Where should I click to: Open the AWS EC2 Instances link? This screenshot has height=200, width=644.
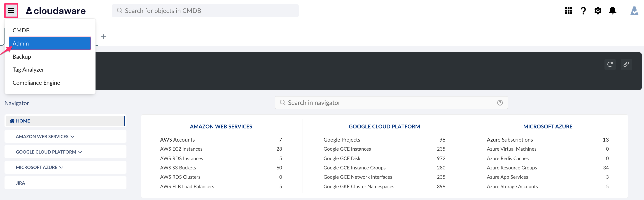[181, 149]
